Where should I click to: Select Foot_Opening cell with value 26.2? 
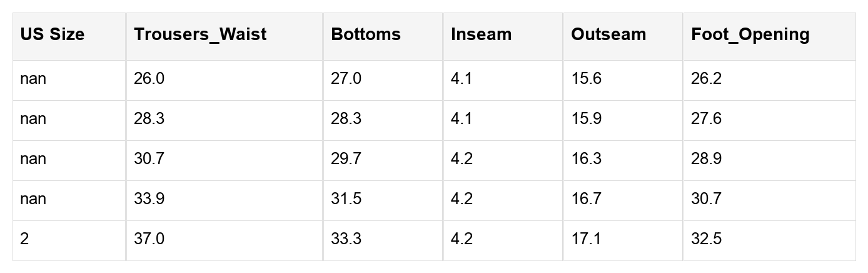click(x=706, y=79)
